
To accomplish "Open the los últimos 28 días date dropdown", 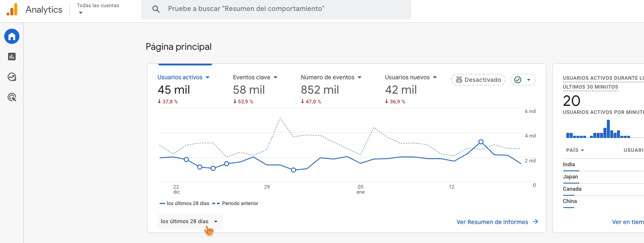I will click(x=190, y=221).
